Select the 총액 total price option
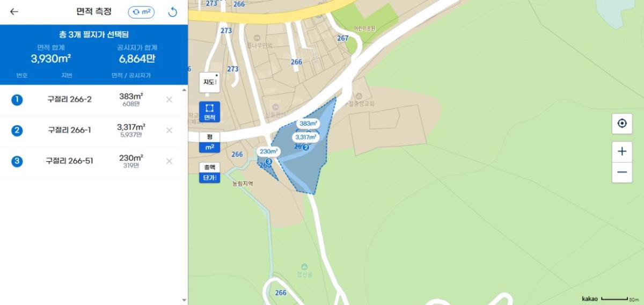The width and height of the screenshot is (644, 305). tap(209, 168)
